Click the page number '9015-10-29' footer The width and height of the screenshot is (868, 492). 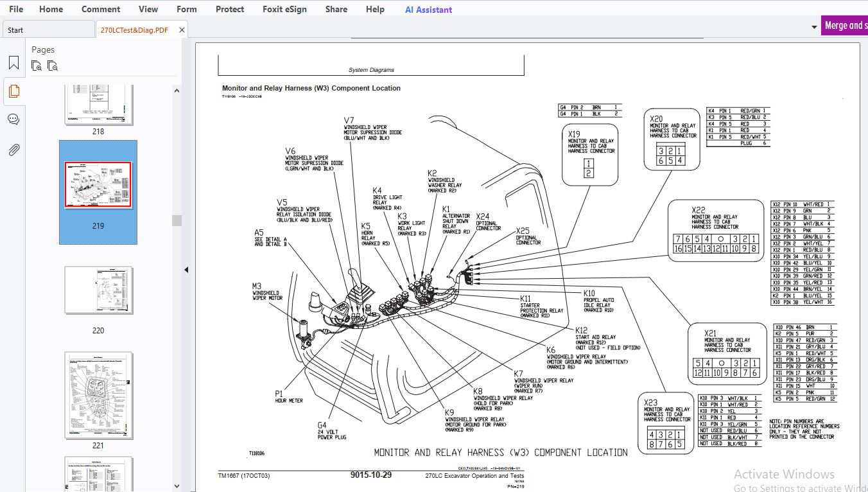(371, 475)
